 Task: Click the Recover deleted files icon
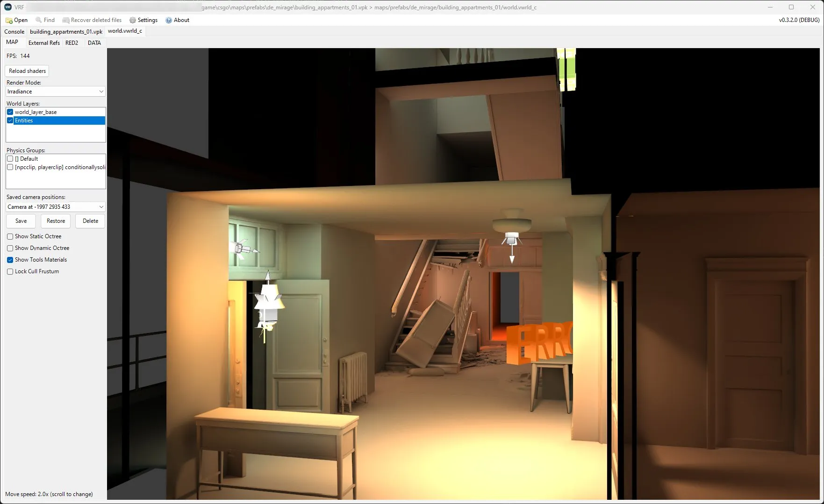66,20
